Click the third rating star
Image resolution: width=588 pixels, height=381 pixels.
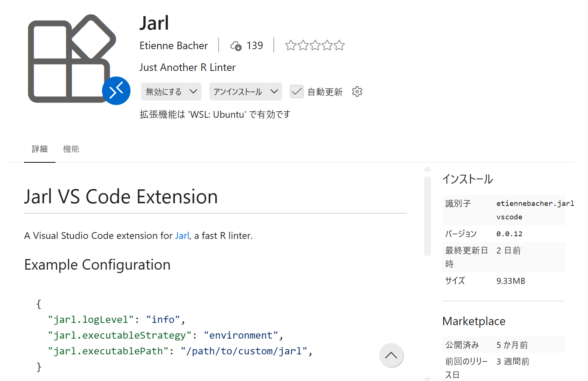[x=315, y=45]
